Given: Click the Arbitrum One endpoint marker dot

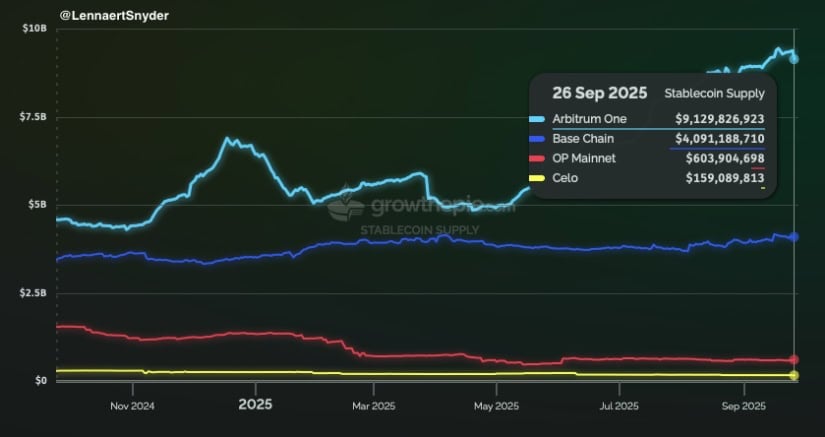Looking at the screenshot, I should tap(794, 59).
